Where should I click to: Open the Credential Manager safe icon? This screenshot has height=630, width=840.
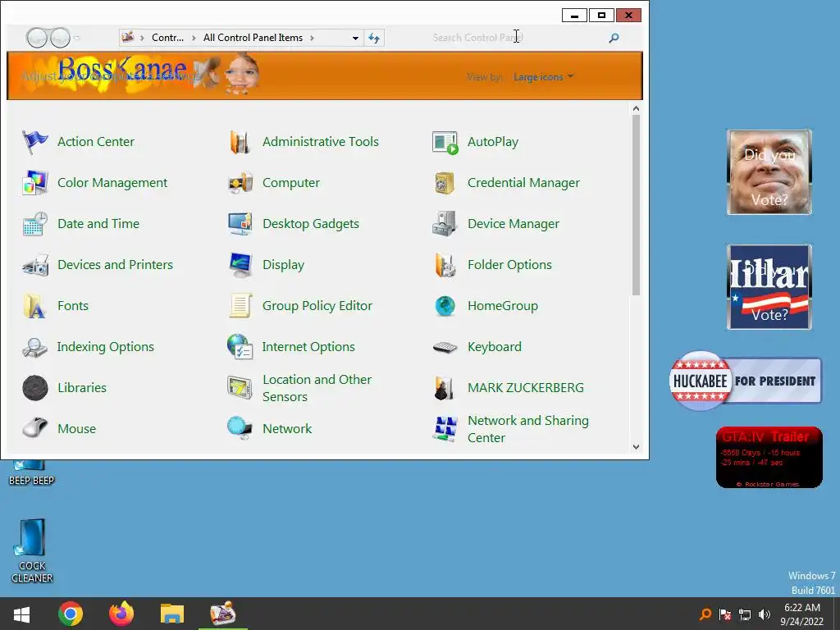(x=445, y=183)
